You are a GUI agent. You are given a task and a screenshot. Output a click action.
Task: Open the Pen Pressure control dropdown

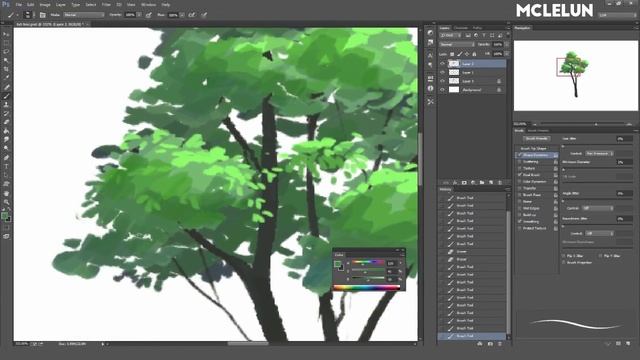[x=599, y=153]
